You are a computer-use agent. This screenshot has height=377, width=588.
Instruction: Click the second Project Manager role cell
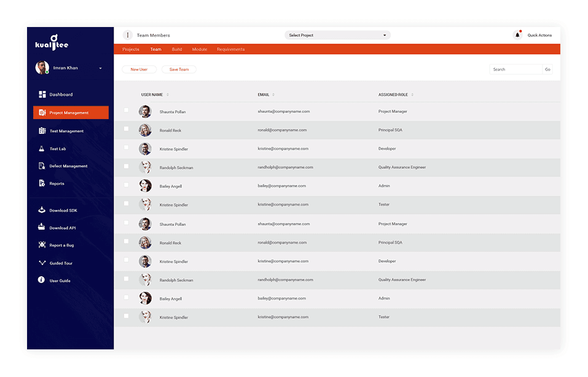(x=393, y=223)
